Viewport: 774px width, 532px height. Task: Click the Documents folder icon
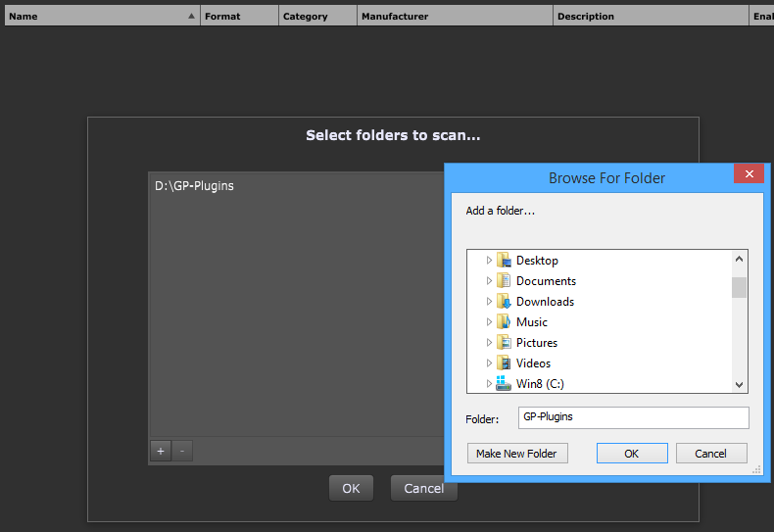pyautogui.click(x=504, y=280)
